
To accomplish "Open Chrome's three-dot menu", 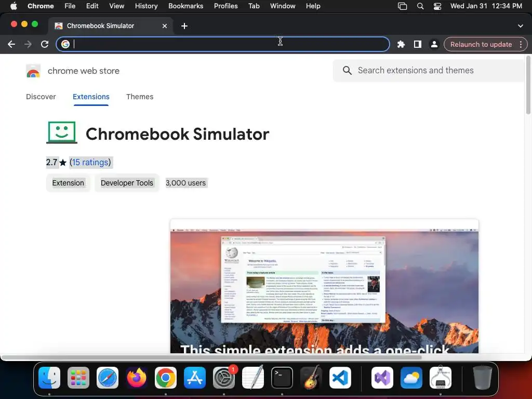I will click(521, 45).
